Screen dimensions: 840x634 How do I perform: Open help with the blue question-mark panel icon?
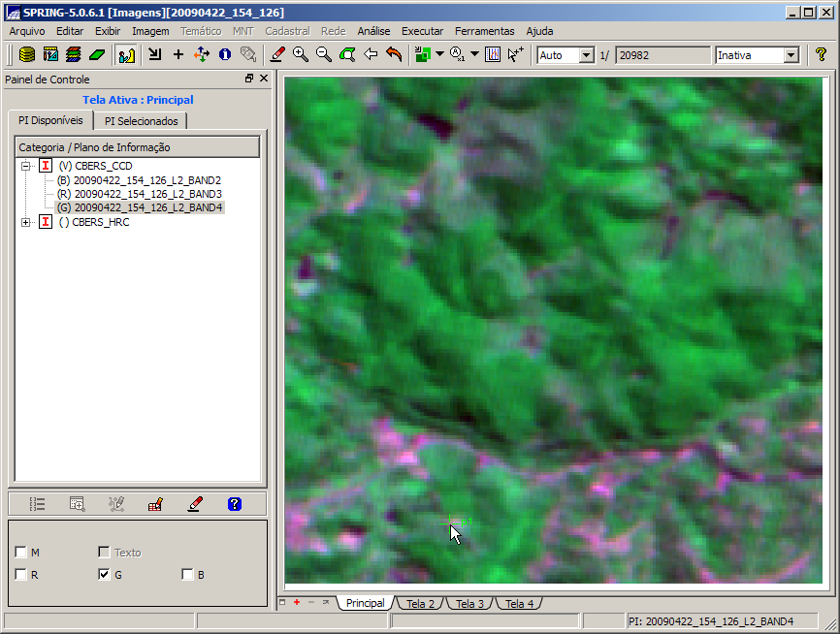pyautogui.click(x=234, y=504)
